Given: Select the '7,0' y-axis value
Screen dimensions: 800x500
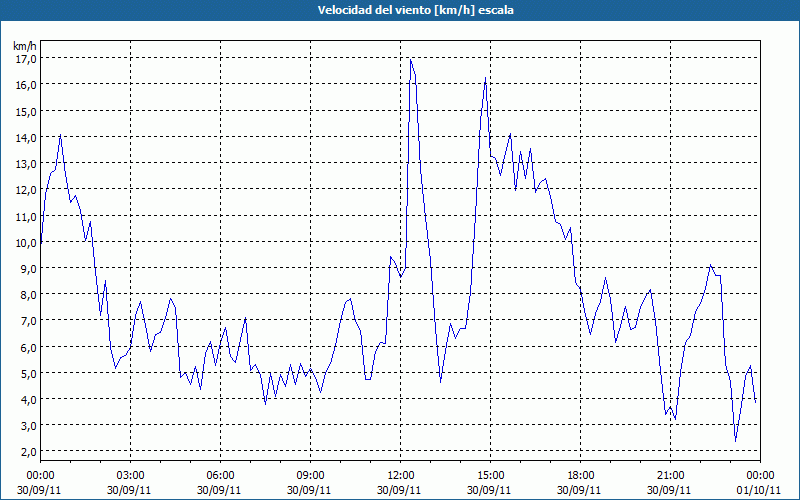Looking at the screenshot, I should tap(28, 321).
